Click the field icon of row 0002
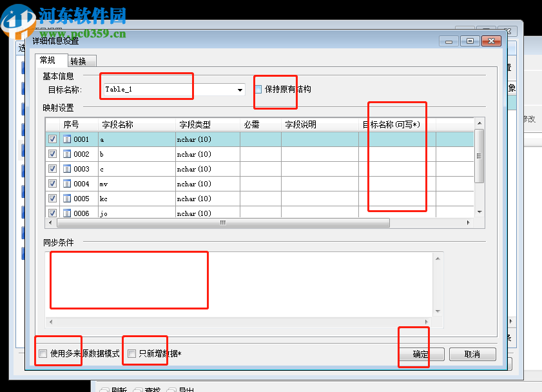The height and width of the screenshot is (392, 542). tap(67, 154)
